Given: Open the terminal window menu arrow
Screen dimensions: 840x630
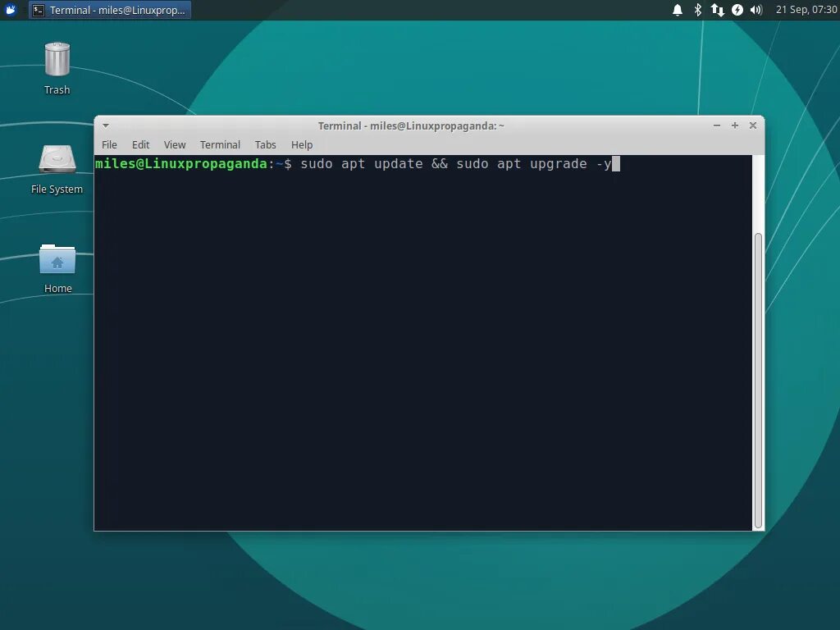Looking at the screenshot, I should [x=106, y=126].
